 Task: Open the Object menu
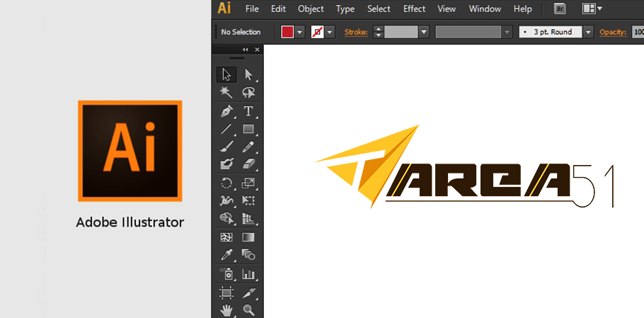click(x=311, y=9)
